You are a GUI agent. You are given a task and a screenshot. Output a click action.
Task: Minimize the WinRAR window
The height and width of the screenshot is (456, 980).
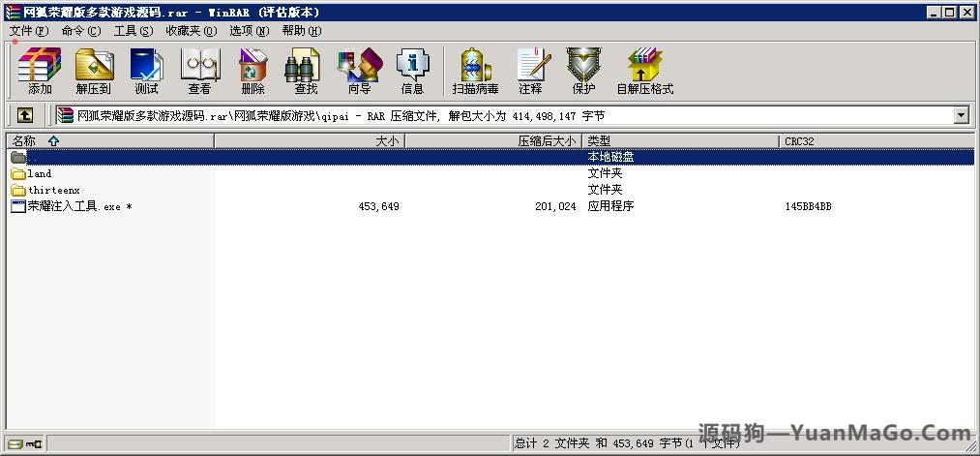tap(934, 12)
